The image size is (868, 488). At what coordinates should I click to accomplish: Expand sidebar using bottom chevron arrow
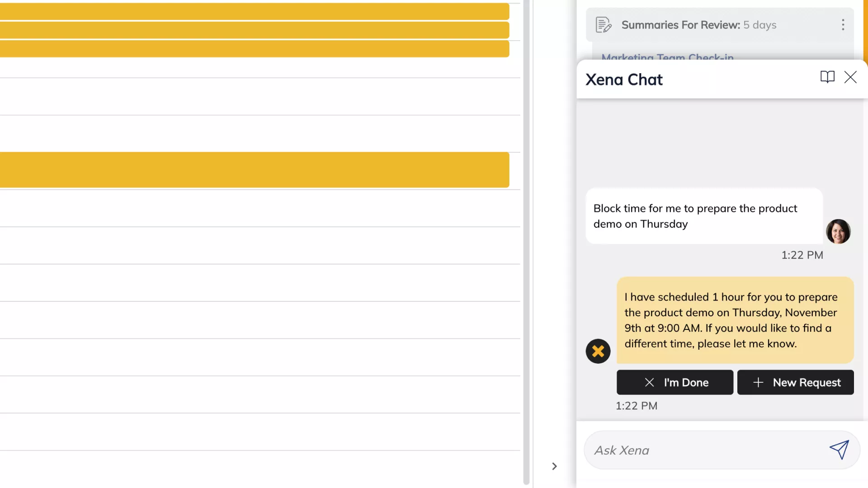[x=554, y=466]
